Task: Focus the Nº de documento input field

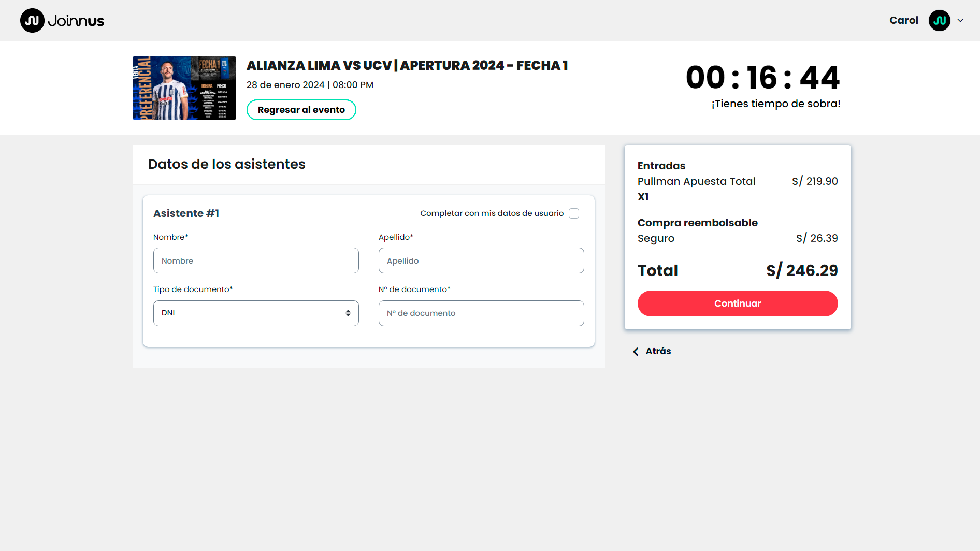Action: click(x=481, y=313)
